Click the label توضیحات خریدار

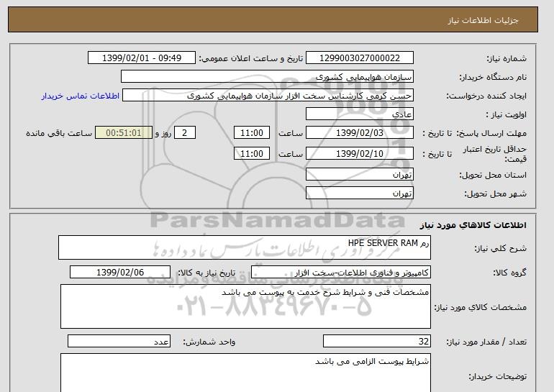pyautogui.click(x=497, y=376)
